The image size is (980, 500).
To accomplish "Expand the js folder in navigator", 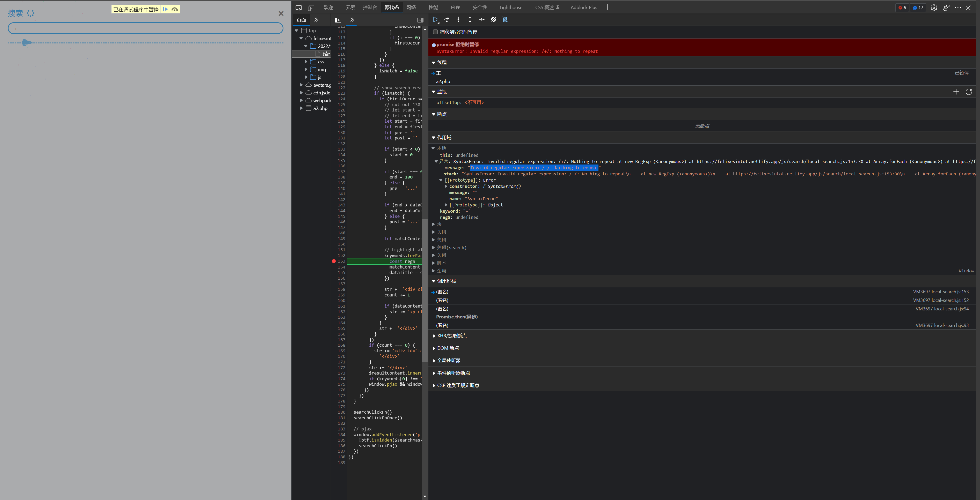I will (x=306, y=77).
